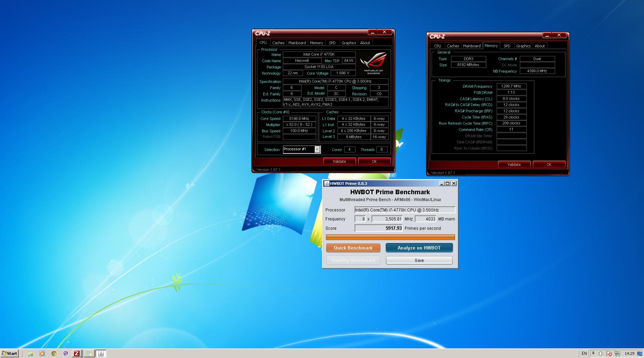Click the HWBOT Prime Processor field

coord(405,210)
